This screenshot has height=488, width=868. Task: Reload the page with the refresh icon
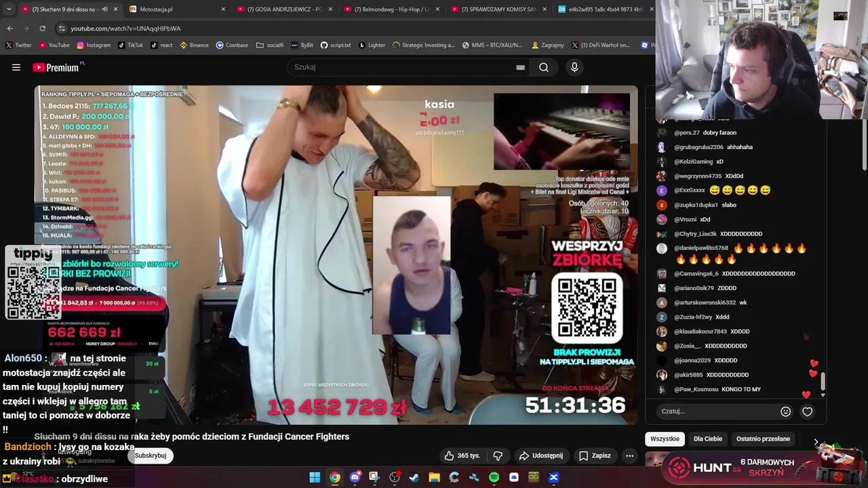click(x=42, y=28)
